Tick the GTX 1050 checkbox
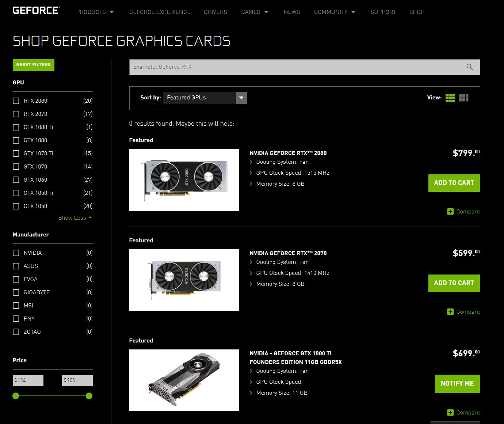 [x=16, y=206]
